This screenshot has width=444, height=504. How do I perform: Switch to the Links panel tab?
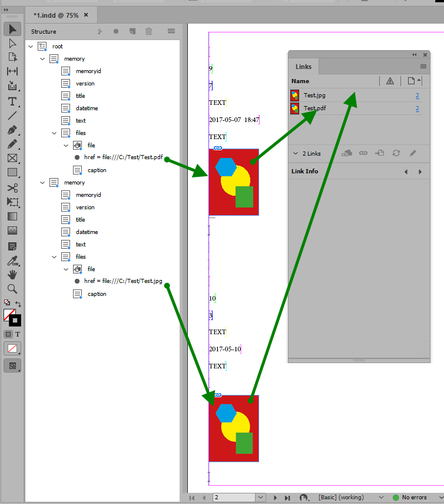(x=303, y=67)
